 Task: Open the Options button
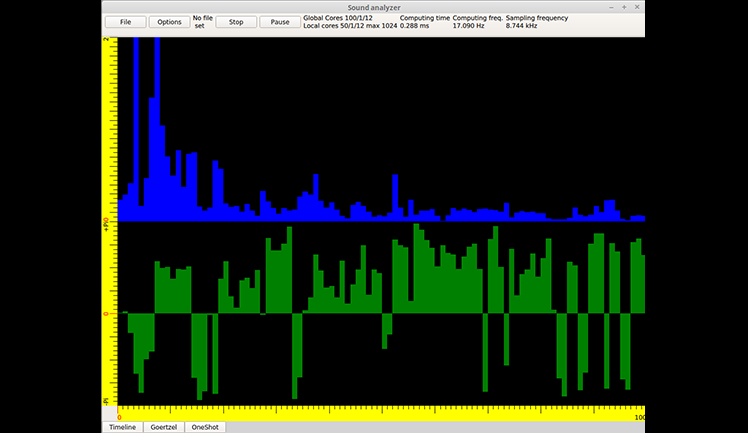(169, 22)
